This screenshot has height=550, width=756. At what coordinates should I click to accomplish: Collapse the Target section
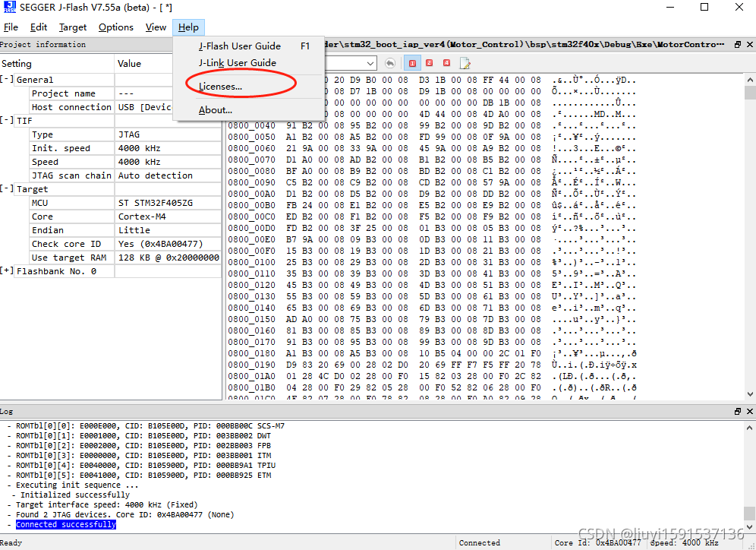coord(7,188)
